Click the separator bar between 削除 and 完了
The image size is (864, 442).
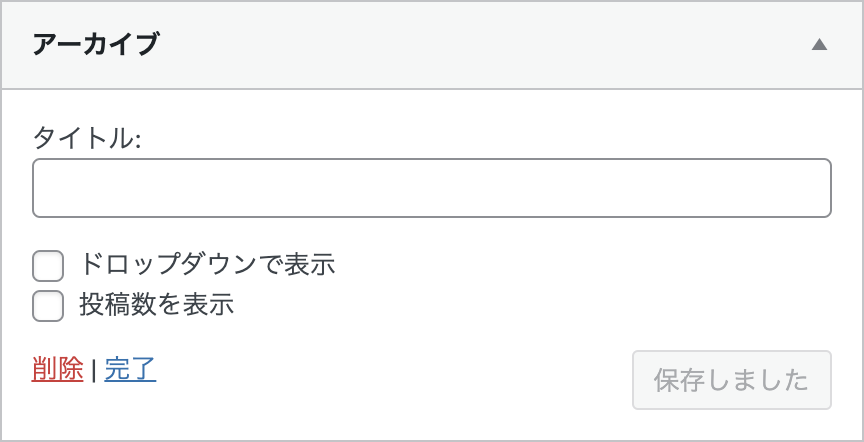(93, 371)
